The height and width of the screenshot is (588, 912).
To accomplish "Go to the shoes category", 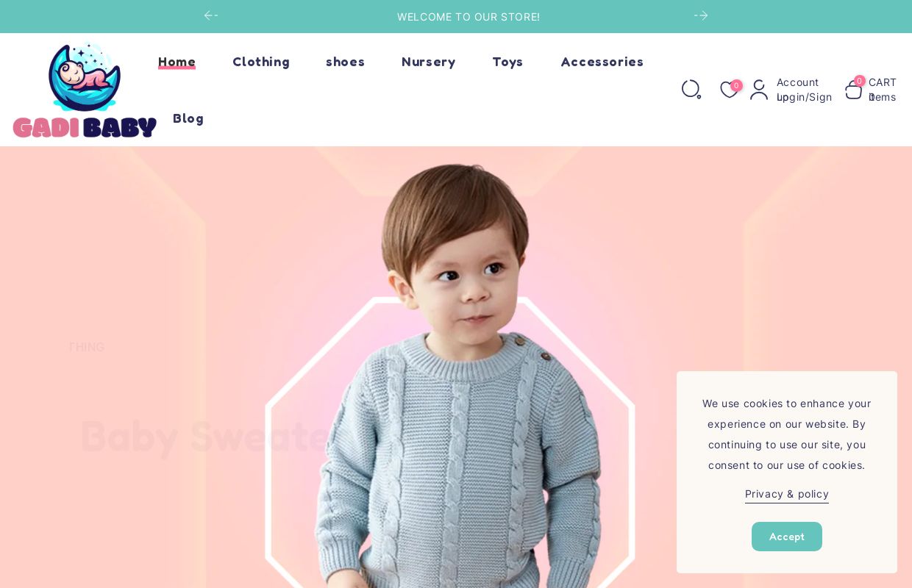I will [x=345, y=62].
